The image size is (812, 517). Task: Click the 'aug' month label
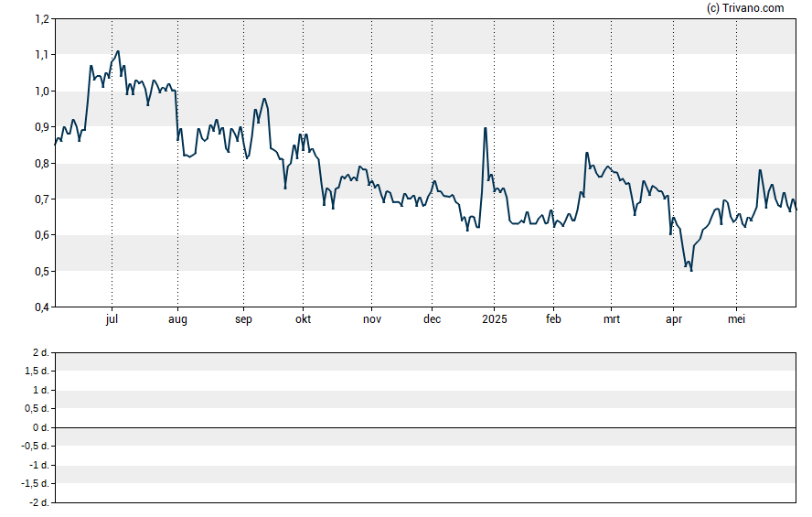coord(177,319)
